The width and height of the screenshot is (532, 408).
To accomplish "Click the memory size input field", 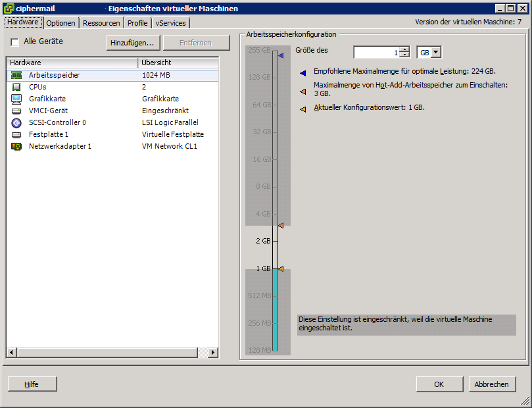I will point(376,53).
